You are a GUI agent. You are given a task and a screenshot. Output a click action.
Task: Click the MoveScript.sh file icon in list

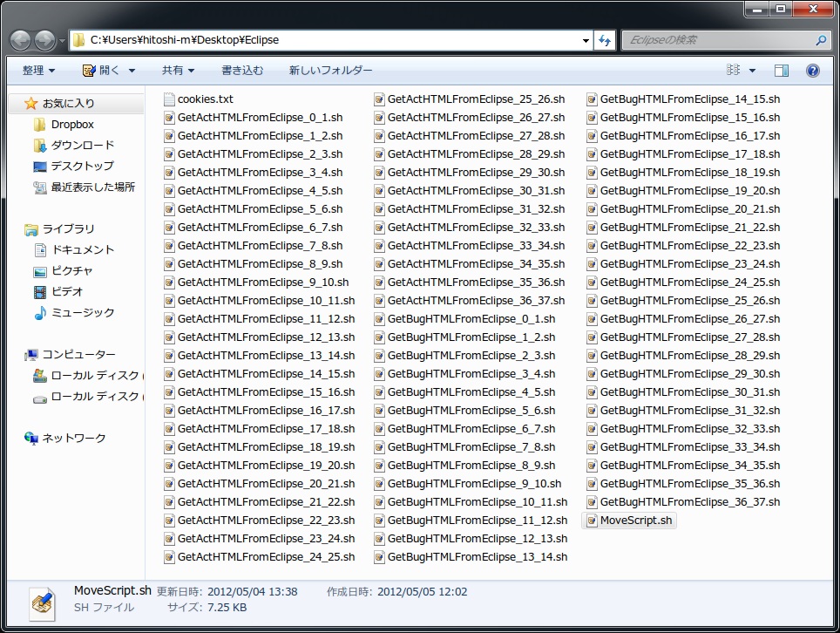[592, 521]
